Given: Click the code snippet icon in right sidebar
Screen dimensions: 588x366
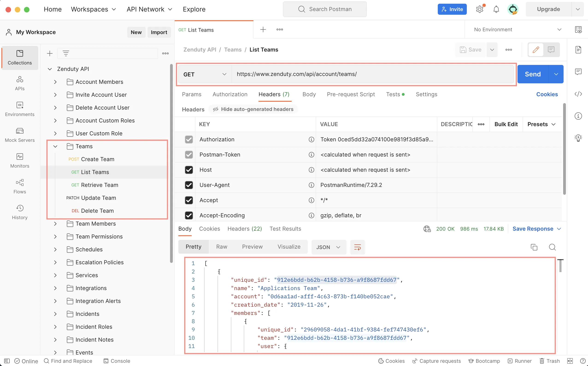Looking at the screenshot, I should point(578,94).
